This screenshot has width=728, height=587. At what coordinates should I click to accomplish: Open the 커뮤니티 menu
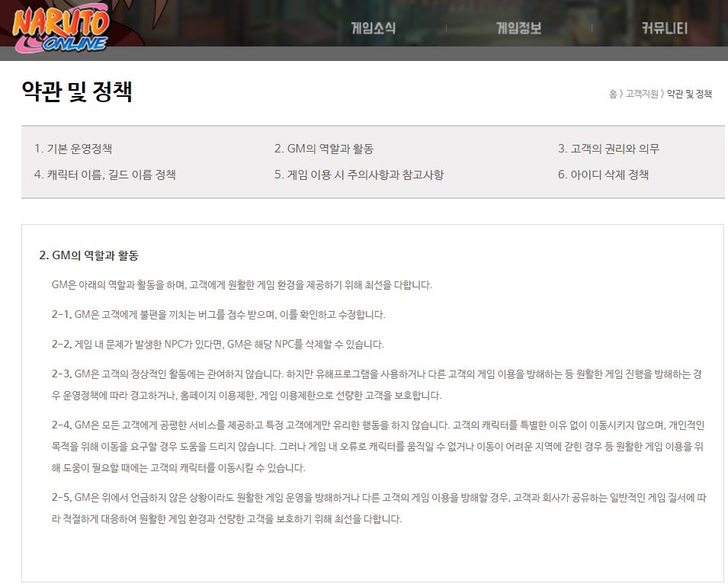(664, 28)
